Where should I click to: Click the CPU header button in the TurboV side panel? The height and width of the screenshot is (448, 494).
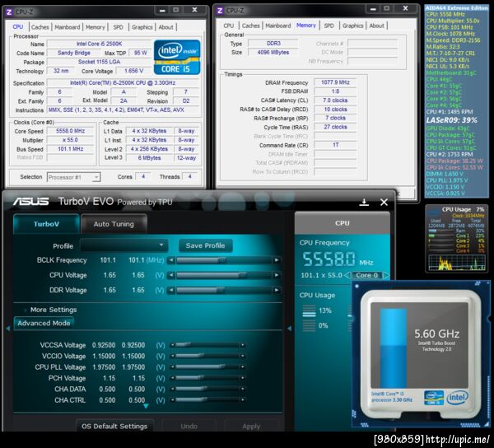(x=343, y=223)
